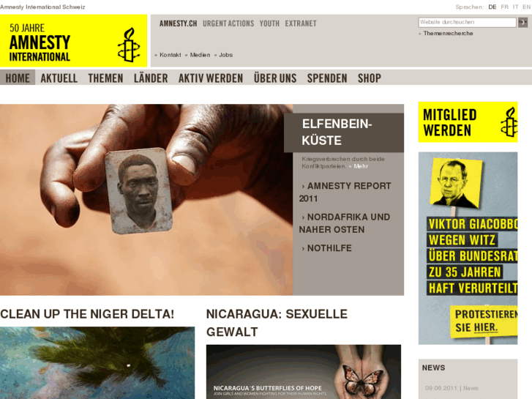Go to the Länder navigation tab
Viewport: 532px width, 399px height.
(x=151, y=78)
